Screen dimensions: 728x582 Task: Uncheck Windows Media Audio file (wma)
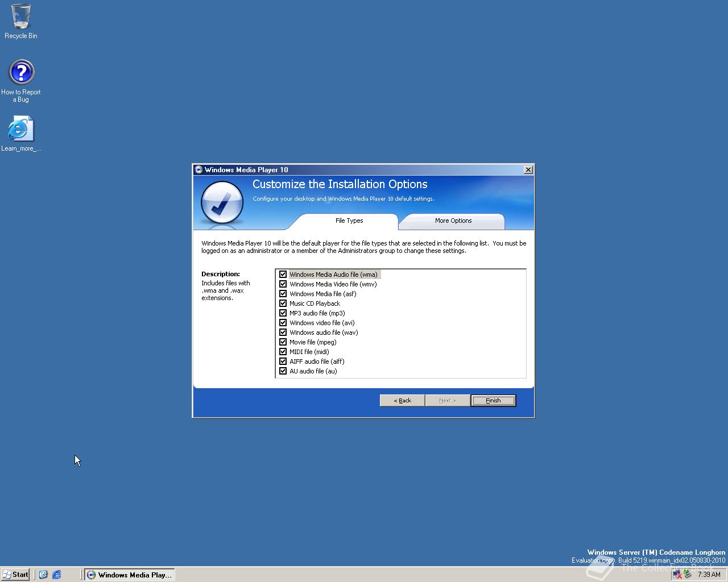283,275
